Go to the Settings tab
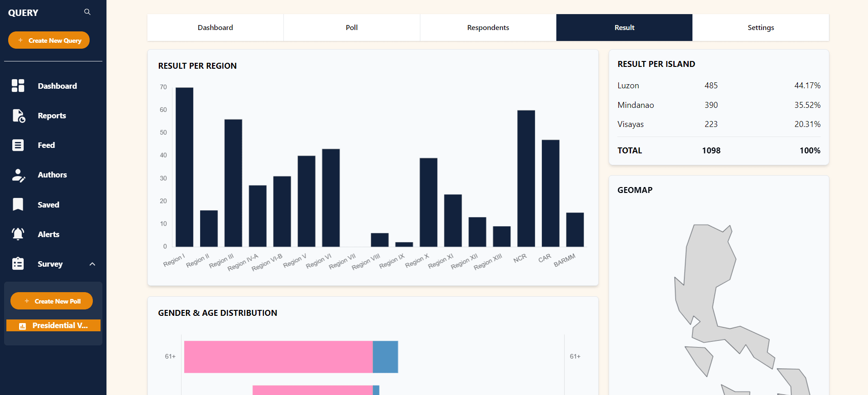 (x=760, y=28)
